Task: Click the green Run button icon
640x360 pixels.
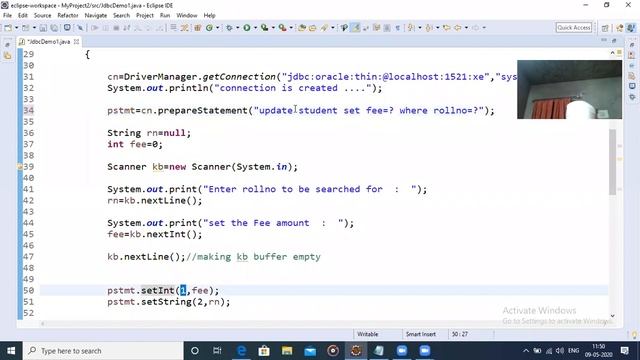Action: [x=247, y=28]
